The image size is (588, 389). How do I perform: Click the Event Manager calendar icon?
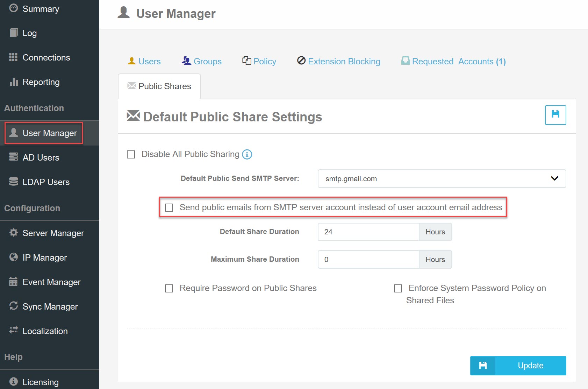coord(13,281)
